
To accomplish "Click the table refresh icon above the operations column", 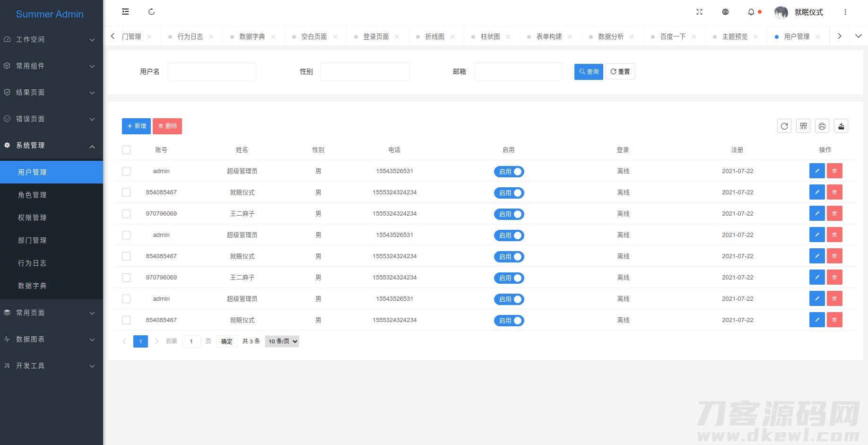I will (784, 126).
